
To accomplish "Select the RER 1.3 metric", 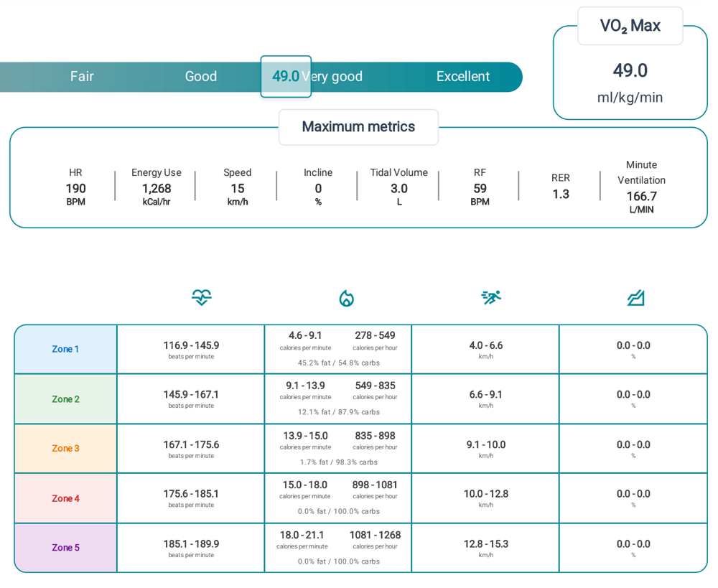I will click(561, 187).
